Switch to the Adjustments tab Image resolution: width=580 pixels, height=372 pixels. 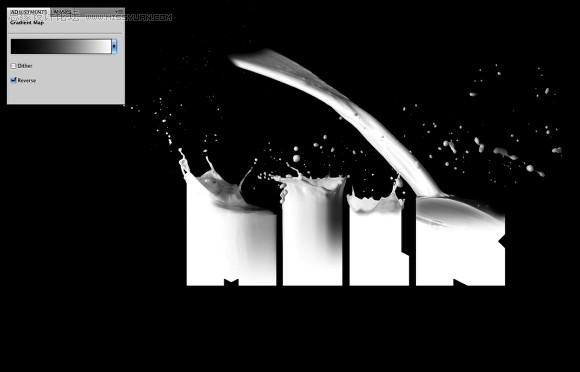[x=28, y=12]
